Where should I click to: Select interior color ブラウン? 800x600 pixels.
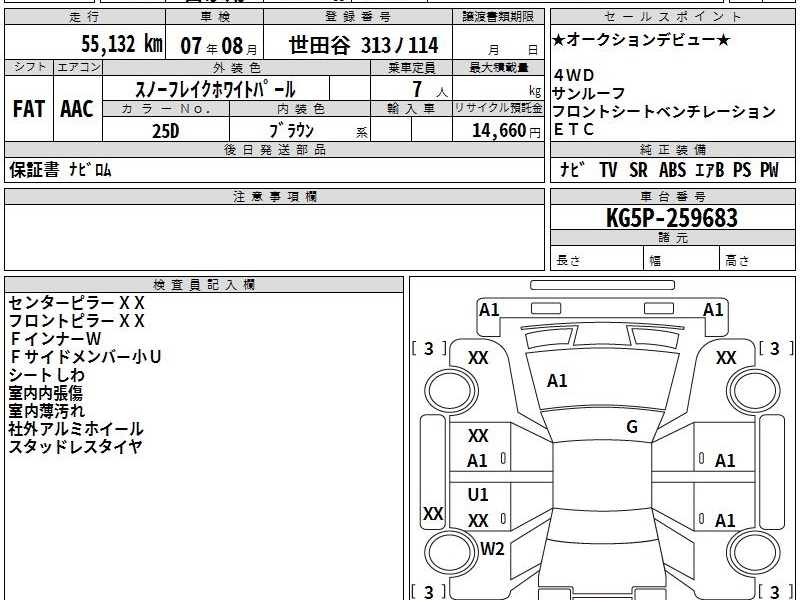(291, 131)
